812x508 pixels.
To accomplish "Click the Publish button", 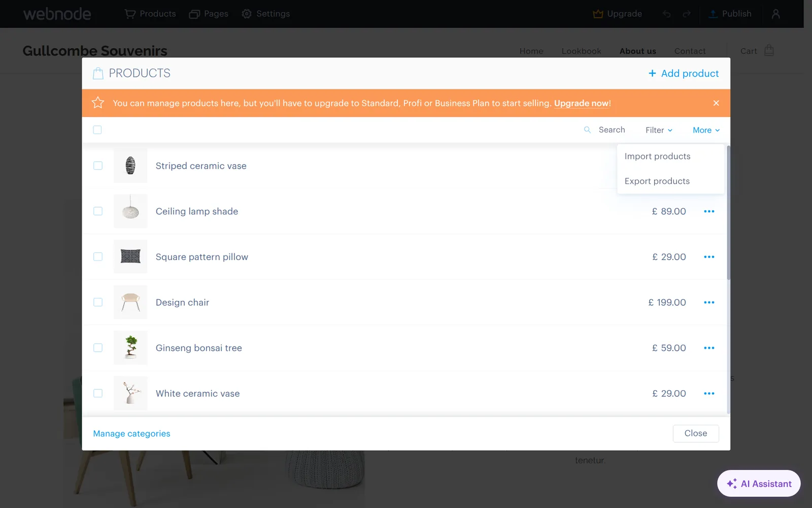I will tap(730, 14).
